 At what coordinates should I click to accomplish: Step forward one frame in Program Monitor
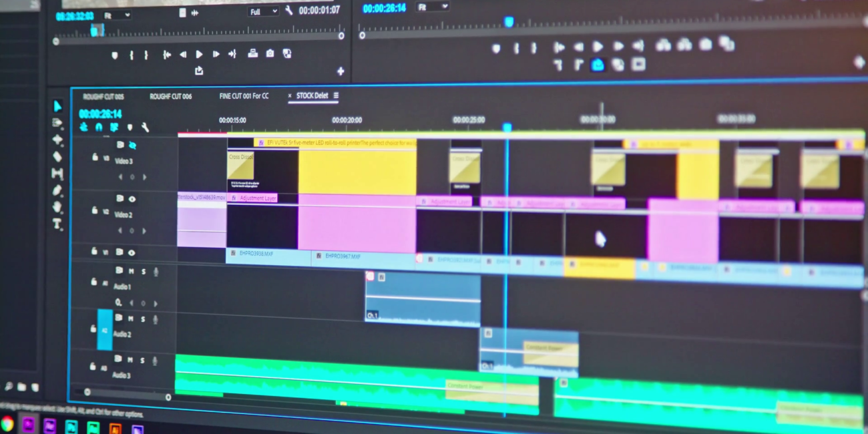[x=618, y=46]
